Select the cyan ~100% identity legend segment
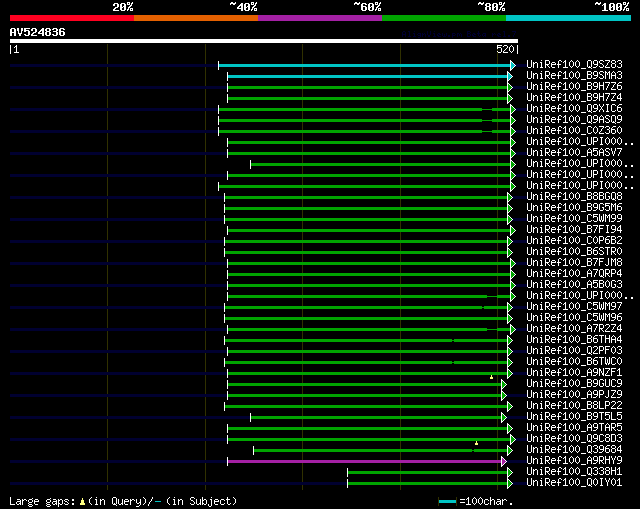The height and width of the screenshot is (509, 640). click(x=569, y=18)
